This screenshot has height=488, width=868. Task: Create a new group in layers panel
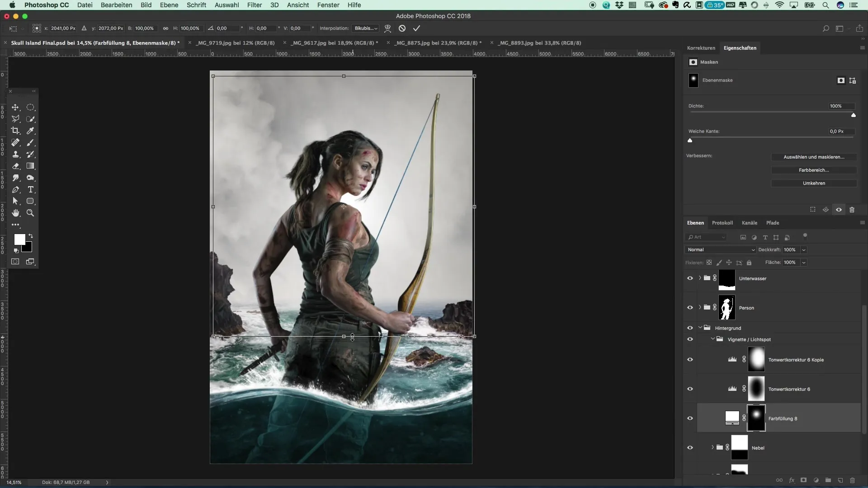(x=828, y=480)
